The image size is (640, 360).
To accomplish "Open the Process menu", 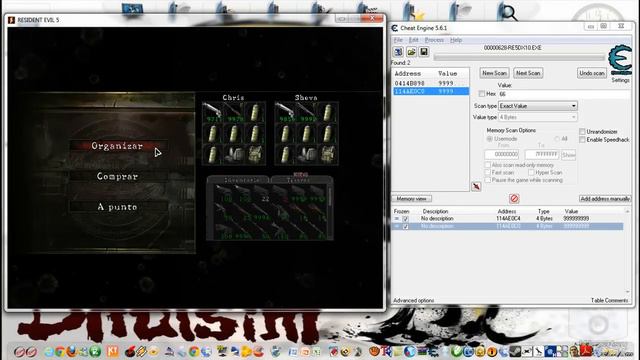I will click(x=434, y=40).
